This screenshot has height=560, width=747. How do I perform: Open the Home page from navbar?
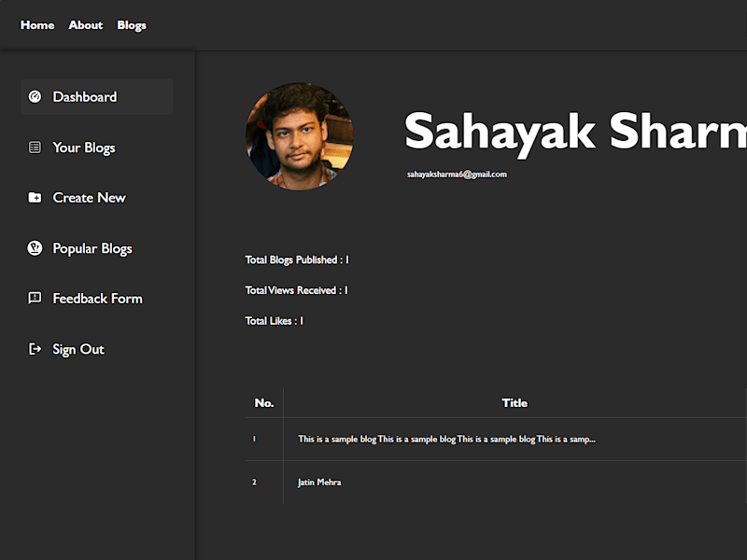[37, 25]
